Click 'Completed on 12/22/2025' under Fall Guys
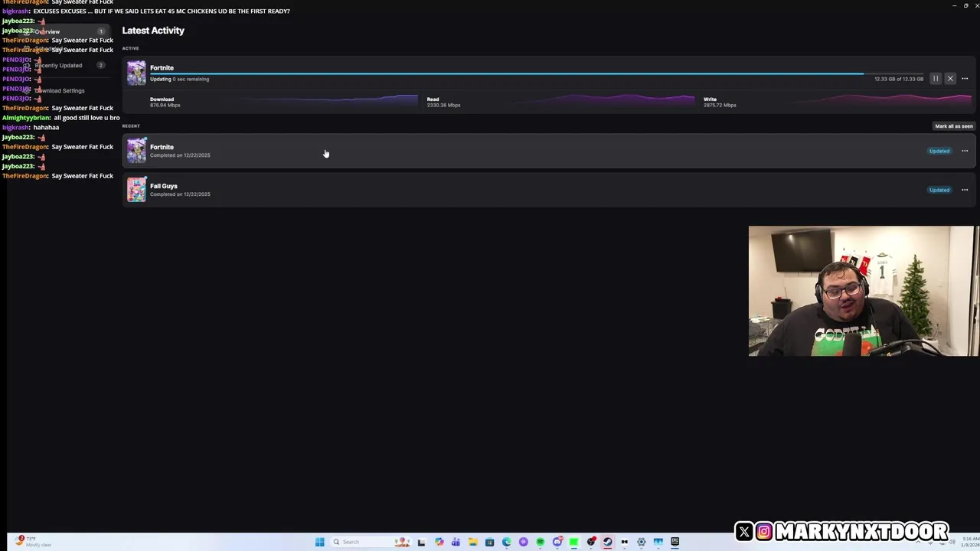 180,194
